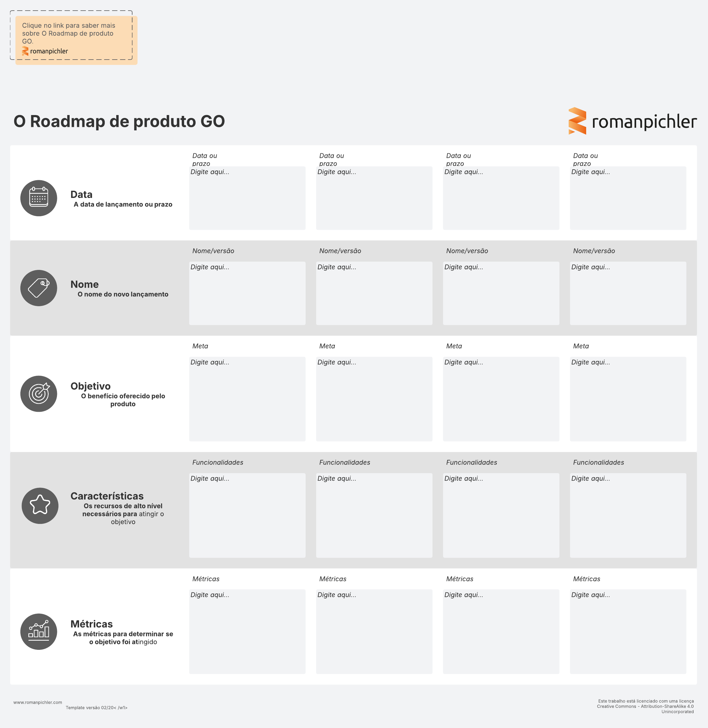
Task: Click the 'Template versão 02/20' footer text
Action: click(x=96, y=708)
